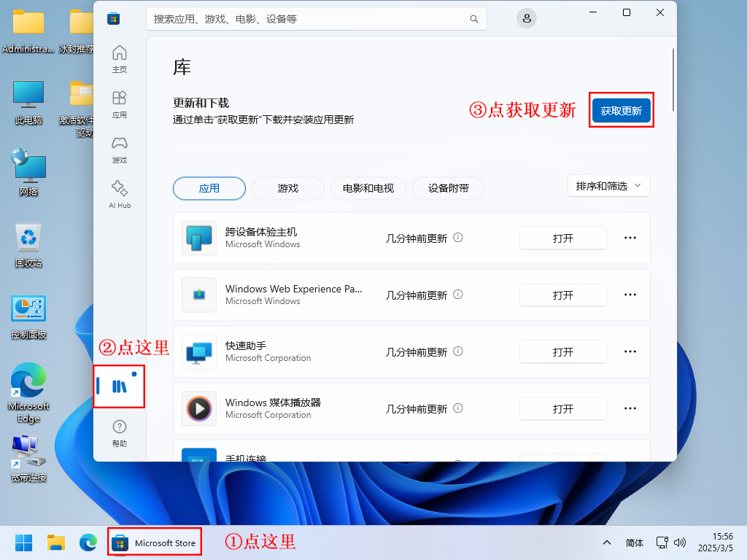The width and height of the screenshot is (747, 560).
Task: Open more options for Windows 媒体播放器
Action: coord(630,408)
